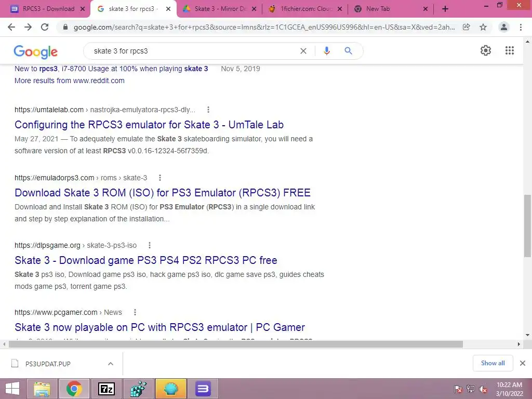Viewport: 532px width, 399px height.
Task: Bookmark this page with the star
Action: pos(483,27)
